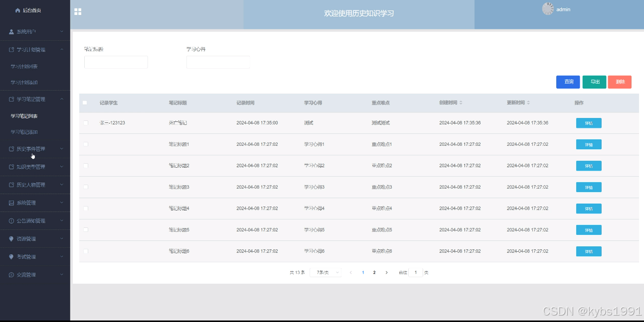
Task: Open 详情 for the 笔记标题6 row
Action: (589, 251)
